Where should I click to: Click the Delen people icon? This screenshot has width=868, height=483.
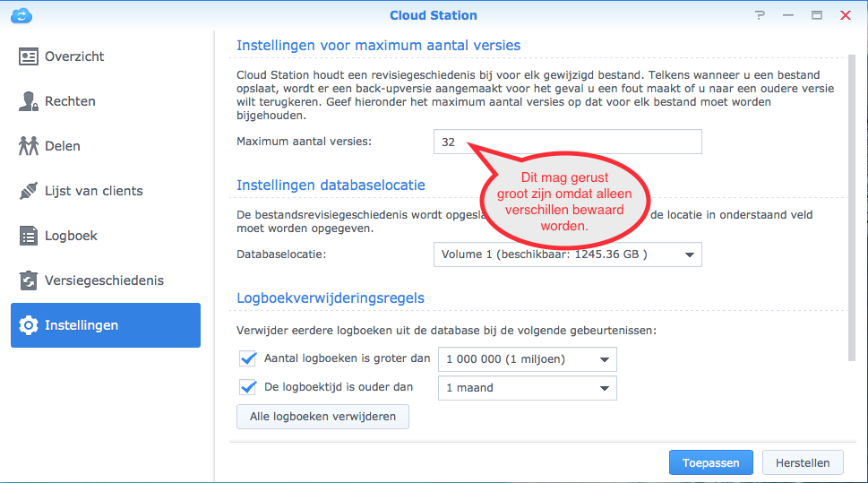[29, 146]
